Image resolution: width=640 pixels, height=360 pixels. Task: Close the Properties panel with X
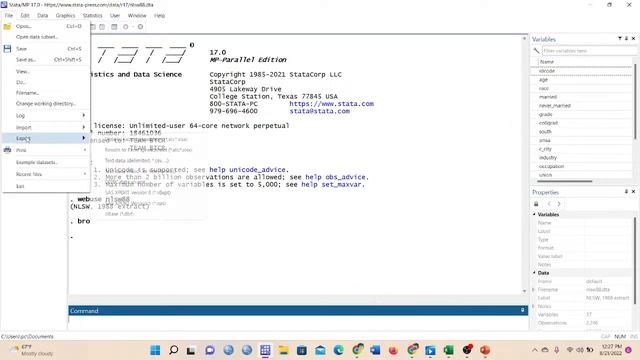point(633,191)
